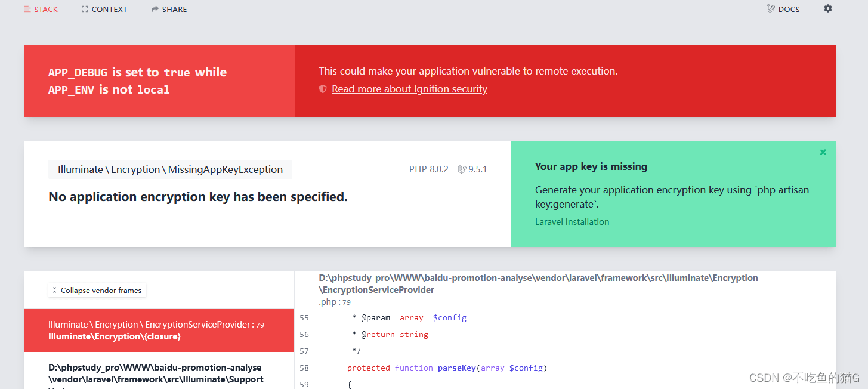The width and height of the screenshot is (868, 389).
Task: Click the 'php artisan key:generate' instruction text
Action: coord(672,197)
